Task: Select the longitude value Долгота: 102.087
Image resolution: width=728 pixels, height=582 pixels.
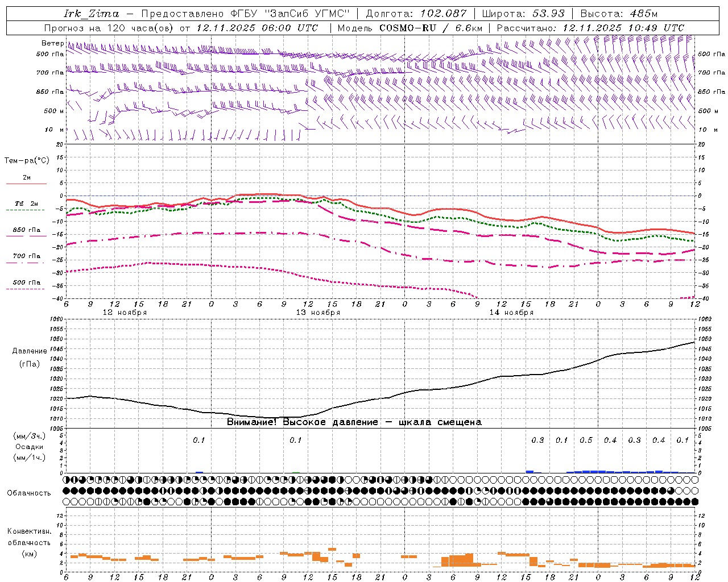Action: (416, 14)
